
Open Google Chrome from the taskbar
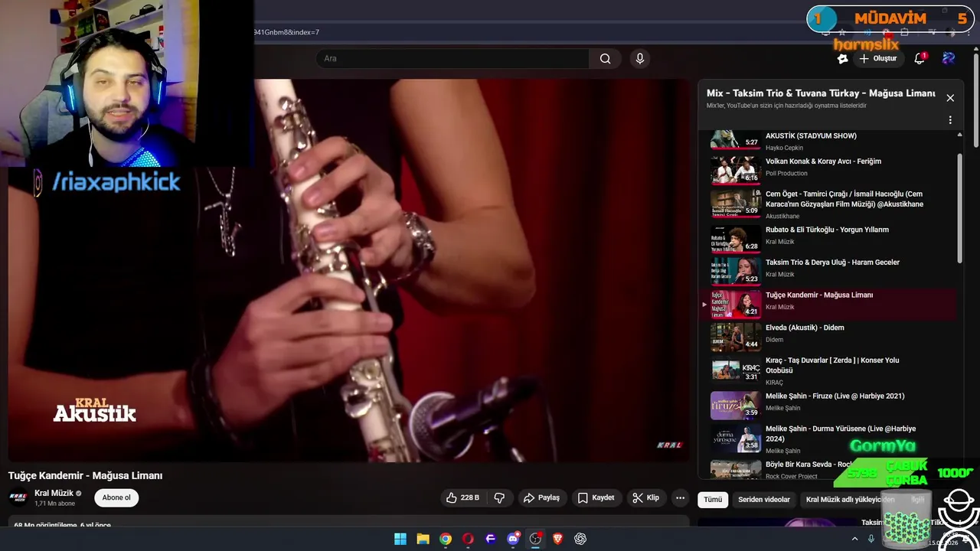(x=445, y=539)
